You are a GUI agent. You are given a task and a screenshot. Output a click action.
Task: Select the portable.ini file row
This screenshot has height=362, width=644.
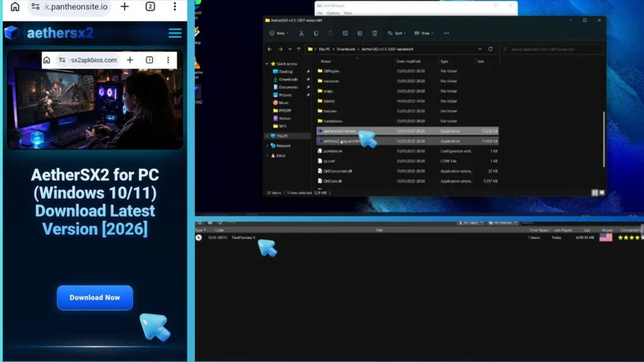coord(408,151)
